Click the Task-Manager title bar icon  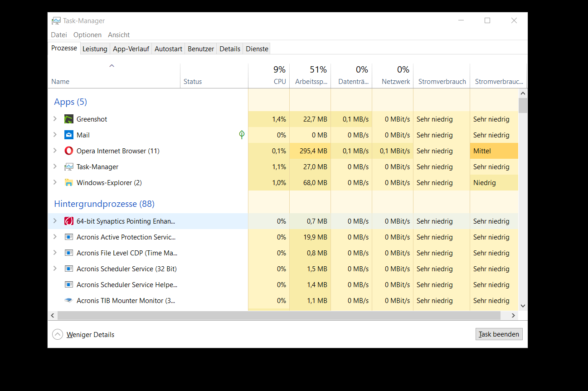(x=56, y=21)
